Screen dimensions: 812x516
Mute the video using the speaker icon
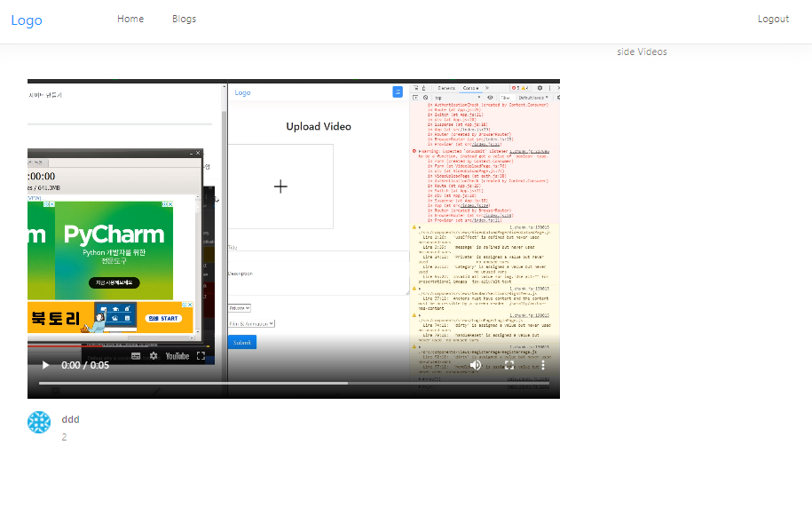point(476,365)
